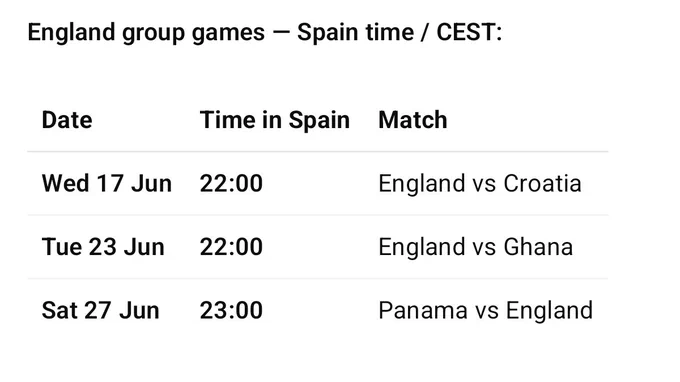Click the "England group games" heading text

(x=146, y=33)
